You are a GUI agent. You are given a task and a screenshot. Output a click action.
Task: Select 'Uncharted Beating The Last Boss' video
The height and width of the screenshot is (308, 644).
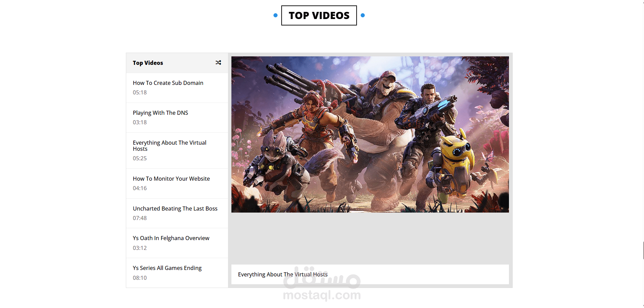(177, 213)
